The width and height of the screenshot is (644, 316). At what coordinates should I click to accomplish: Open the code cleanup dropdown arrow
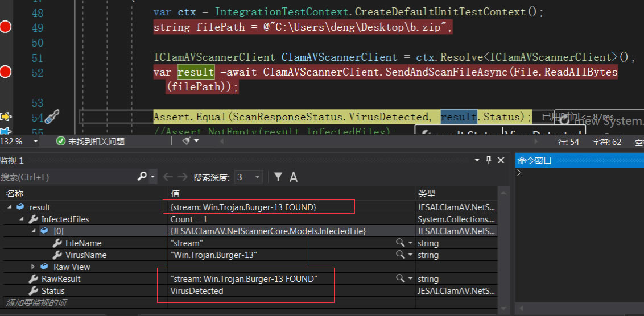pyautogui.click(x=196, y=141)
